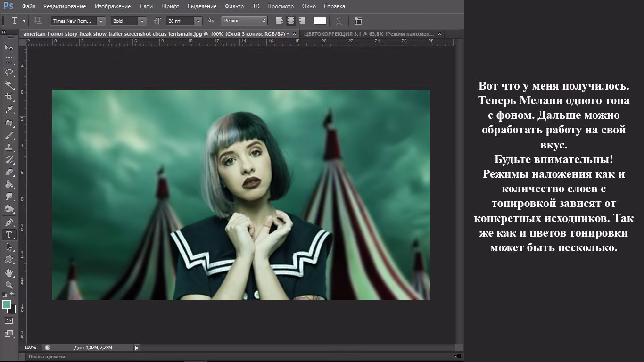Image resolution: width=644 pixels, height=362 pixels.
Task: Switch to the american-horror-story document tab
Action: pos(156,34)
